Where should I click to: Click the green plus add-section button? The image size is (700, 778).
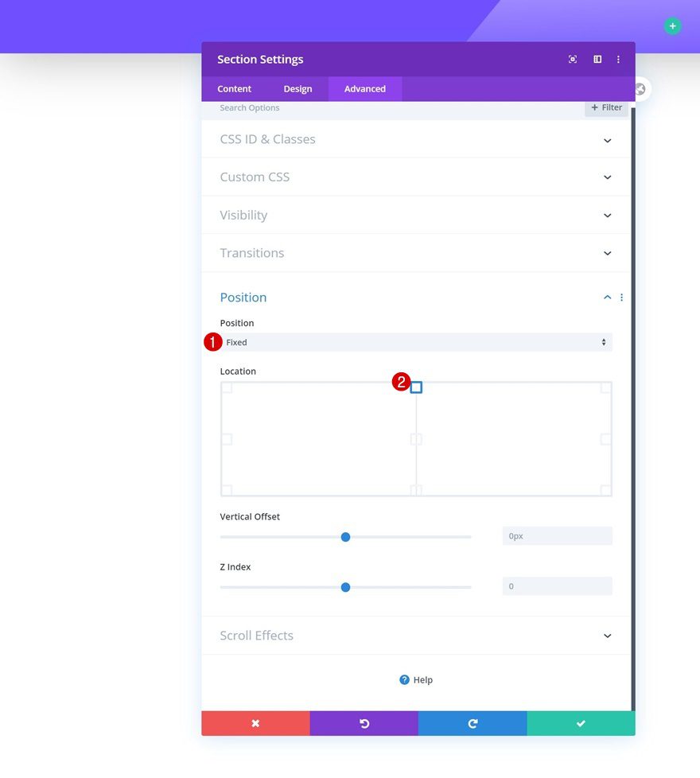(x=672, y=25)
